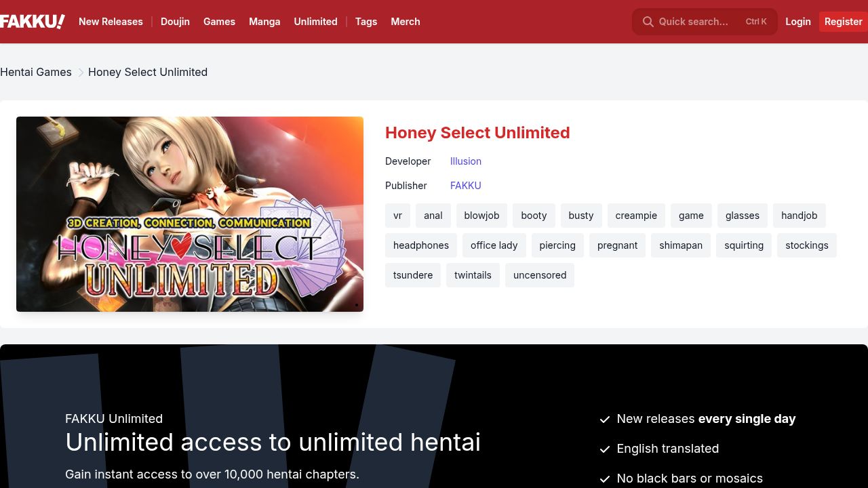The width and height of the screenshot is (868, 488).
Task: Click the 'FAKKU Unlimited' banner label
Action: [114, 419]
